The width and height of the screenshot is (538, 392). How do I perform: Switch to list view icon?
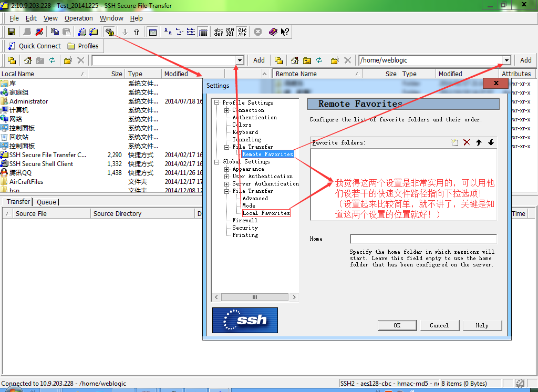(191, 32)
